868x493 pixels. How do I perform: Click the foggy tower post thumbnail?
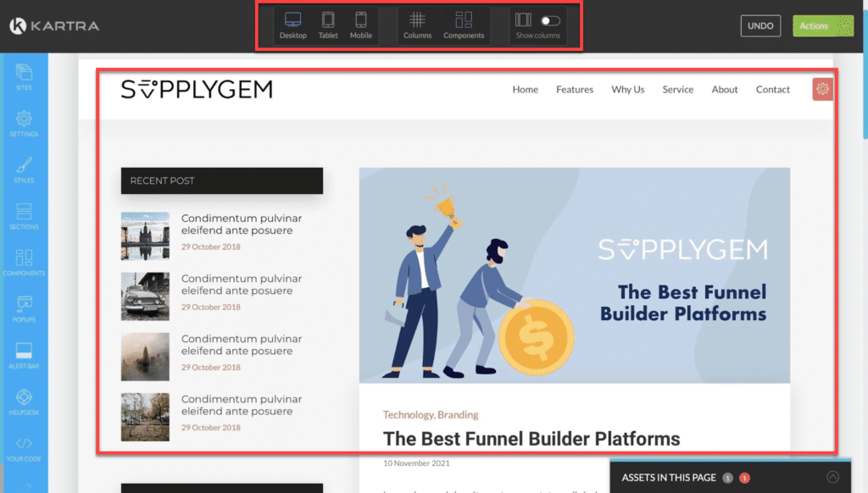point(145,357)
